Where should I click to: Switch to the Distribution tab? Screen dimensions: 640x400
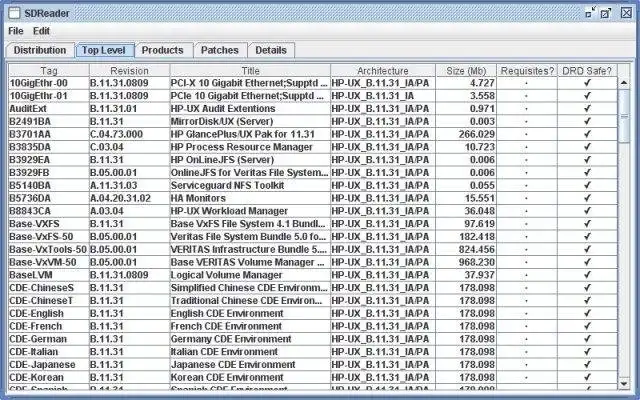point(40,50)
